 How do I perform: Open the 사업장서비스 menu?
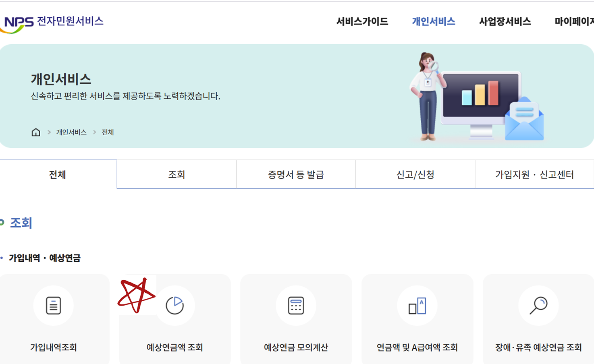(x=505, y=22)
